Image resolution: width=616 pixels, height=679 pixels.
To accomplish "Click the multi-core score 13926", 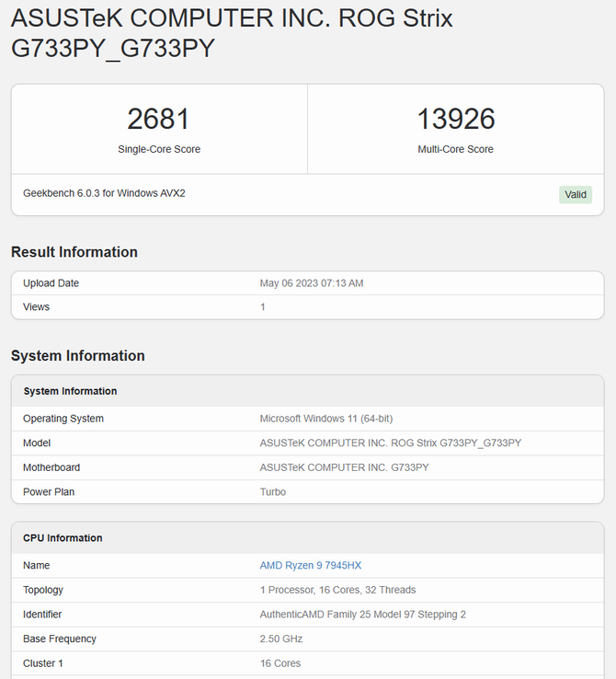I will [455, 119].
